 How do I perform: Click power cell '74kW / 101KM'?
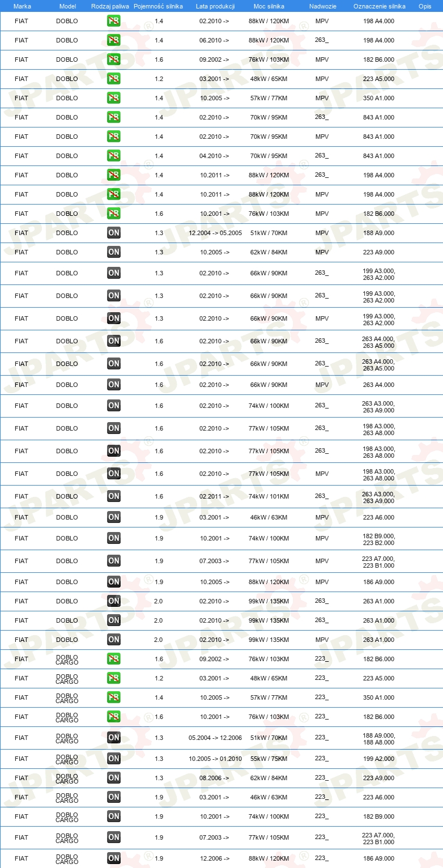point(269,496)
